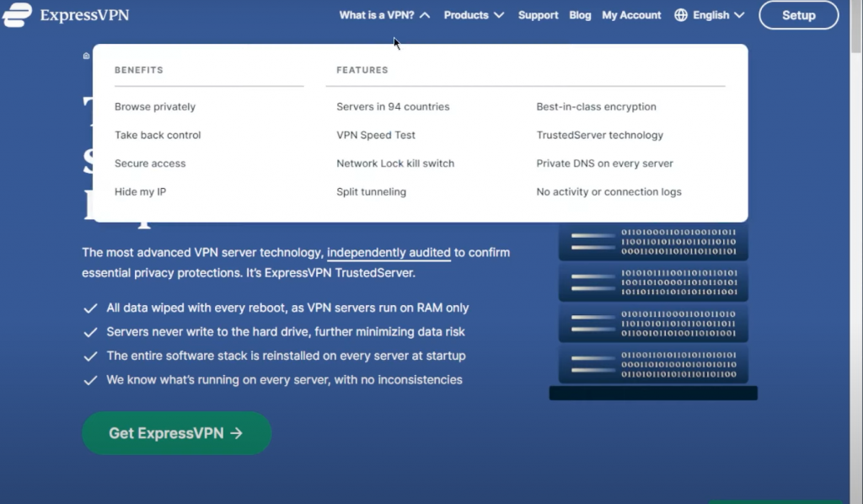This screenshot has width=863, height=504.
Task: Select TrustedServer technology
Action: pos(600,135)
